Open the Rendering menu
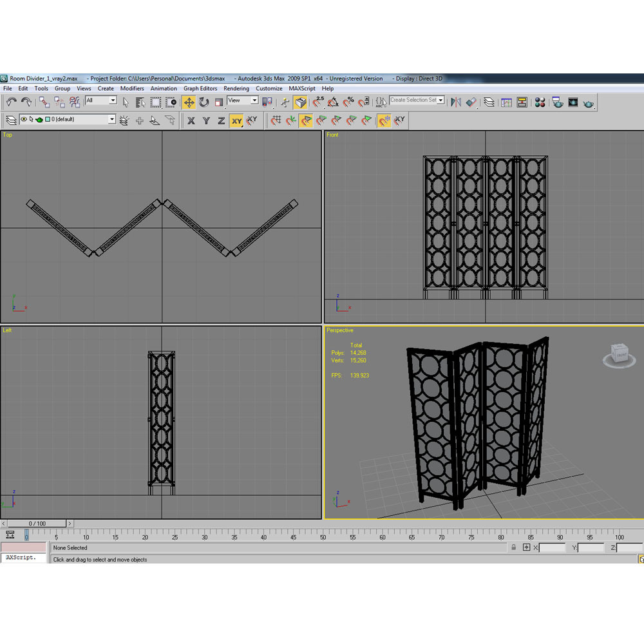The image size is (644, 644). click(x=236, y=88)
